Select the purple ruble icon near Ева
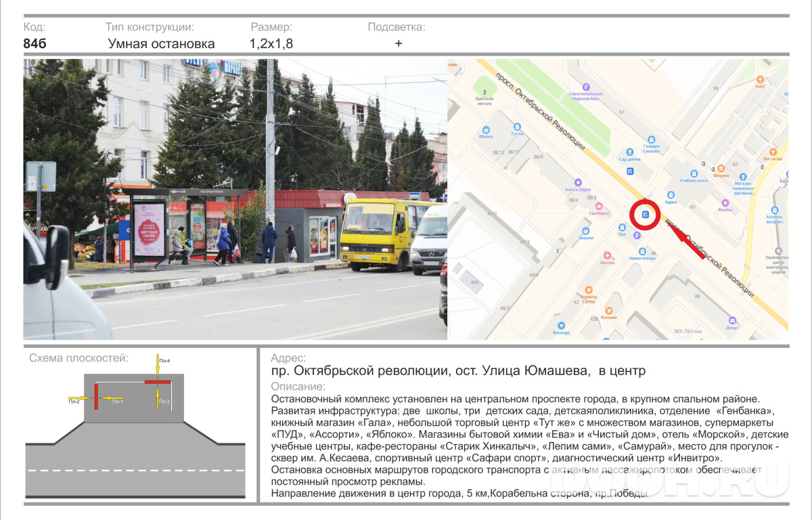This screenshot has width=812, height=520. pyautogui.click(x=637, y=236)
